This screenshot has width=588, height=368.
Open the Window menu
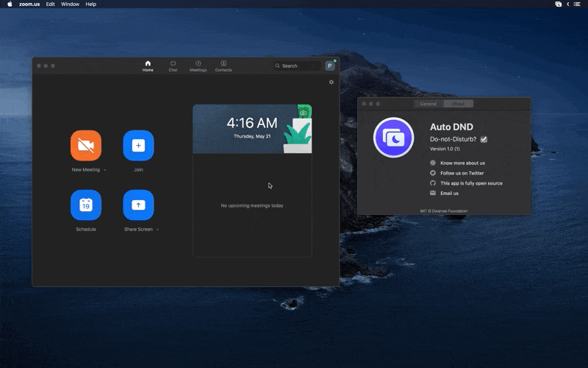[x=70, y=4]
